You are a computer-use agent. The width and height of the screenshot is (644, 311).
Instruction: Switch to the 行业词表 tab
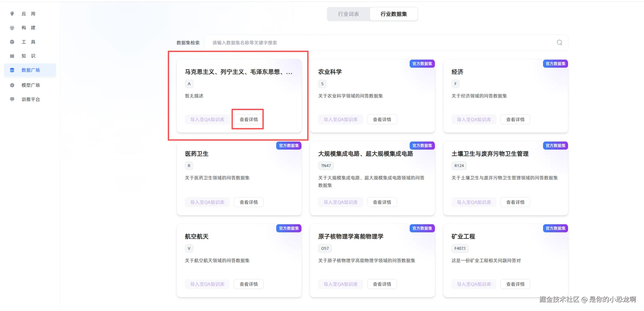(x=348, y=14)
